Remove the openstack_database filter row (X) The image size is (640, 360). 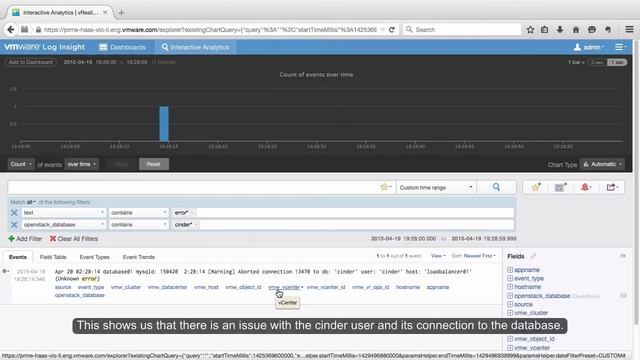point(14,225)
